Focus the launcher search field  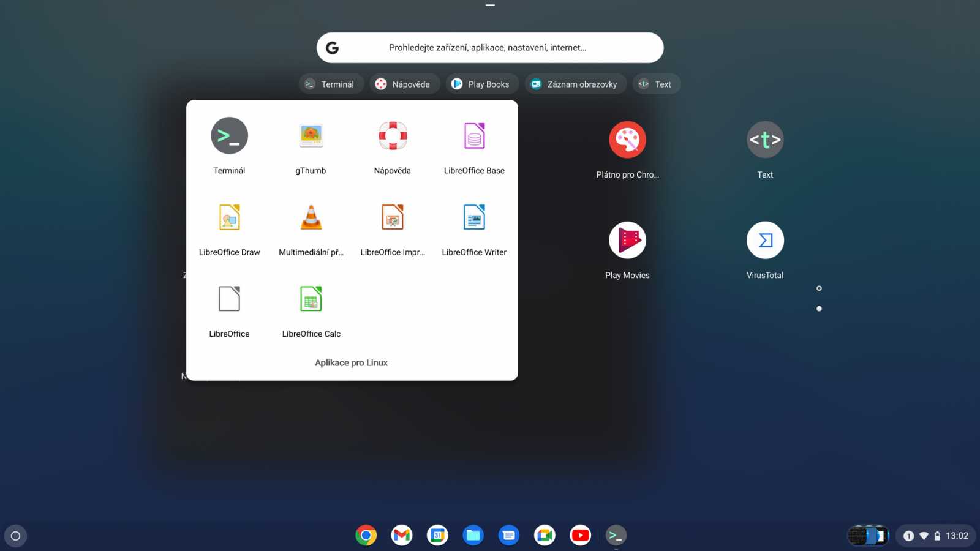pyautogui.click(x=490, y=48)
